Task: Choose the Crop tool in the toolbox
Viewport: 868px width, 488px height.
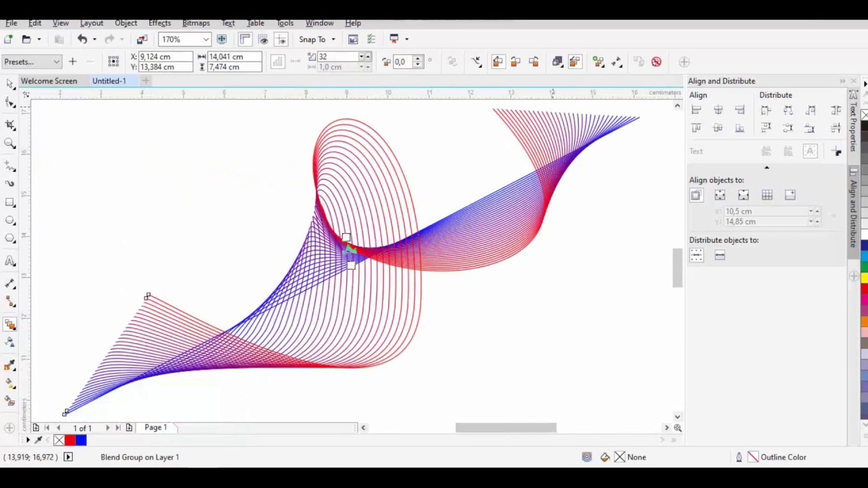Action: (x=10, y=124)
